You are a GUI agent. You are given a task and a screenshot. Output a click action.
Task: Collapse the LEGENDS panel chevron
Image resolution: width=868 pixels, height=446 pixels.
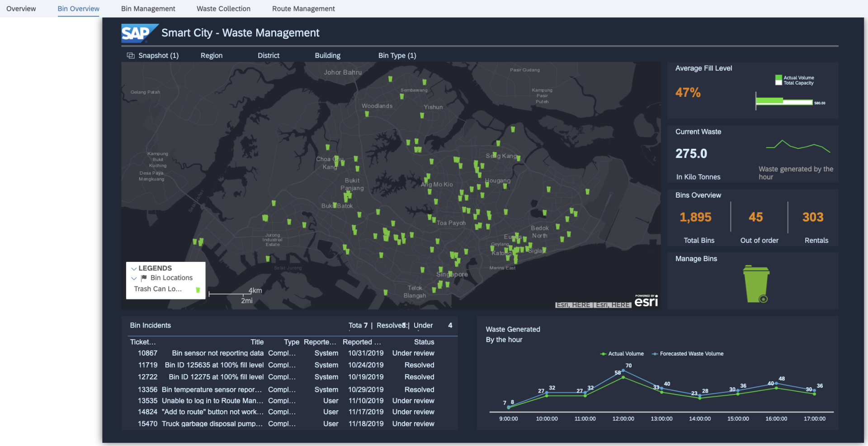134,269
